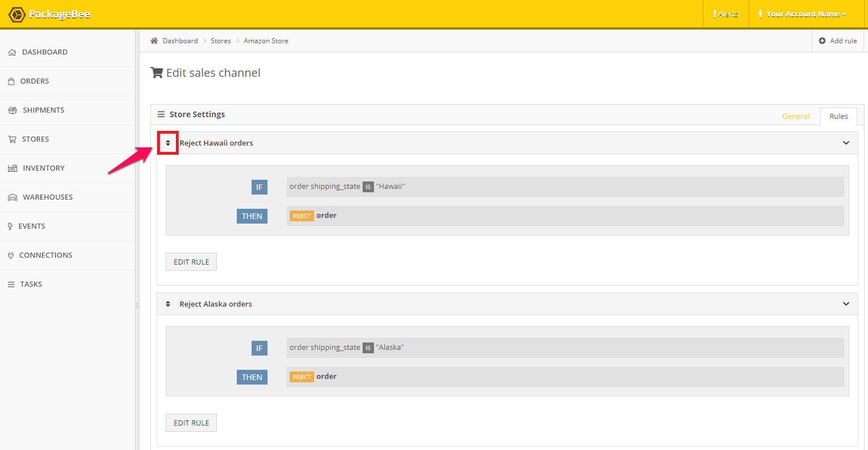The image size is (868, 450).
Task: Open the Alerts link in header
Action: click(725, 14)
